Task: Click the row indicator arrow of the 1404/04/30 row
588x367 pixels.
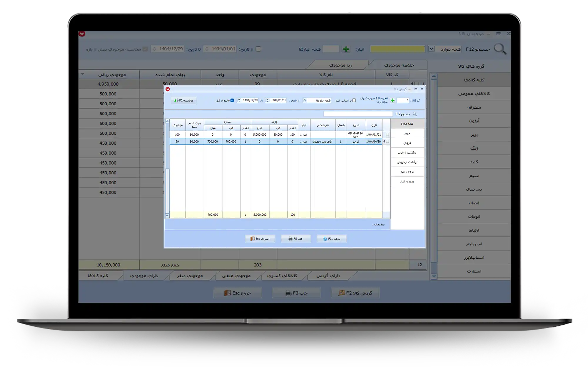Action: pyautogui.click(x=384, y=142)
